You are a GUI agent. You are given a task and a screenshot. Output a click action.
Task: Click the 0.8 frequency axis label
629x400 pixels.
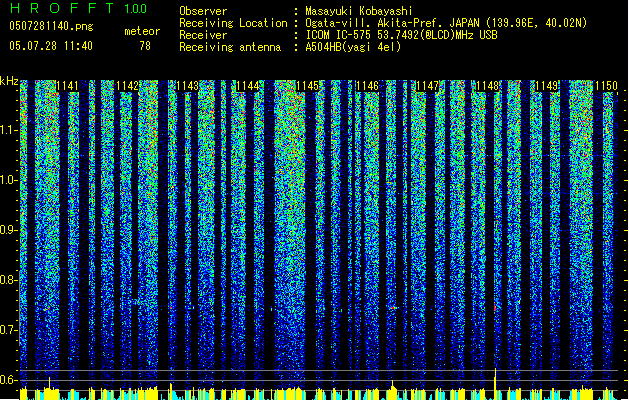[9, 280]
